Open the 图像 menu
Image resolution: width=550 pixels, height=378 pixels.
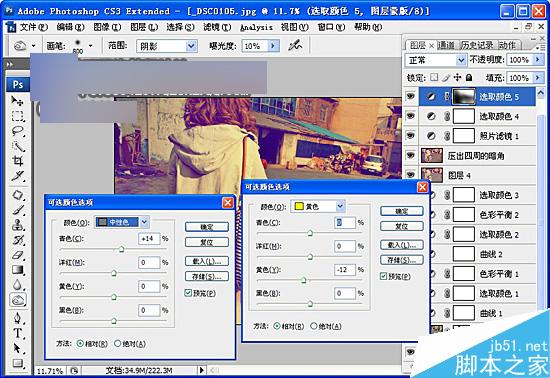click(107, 27)
